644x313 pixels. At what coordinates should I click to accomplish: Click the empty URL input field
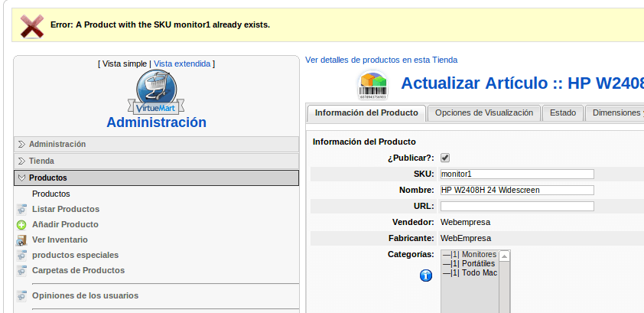517,206
